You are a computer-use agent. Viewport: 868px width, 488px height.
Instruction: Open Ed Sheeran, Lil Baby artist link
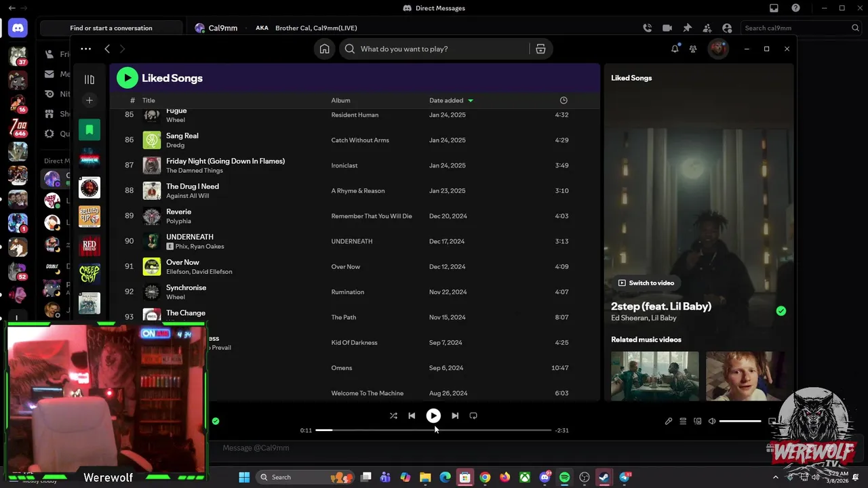644,318
